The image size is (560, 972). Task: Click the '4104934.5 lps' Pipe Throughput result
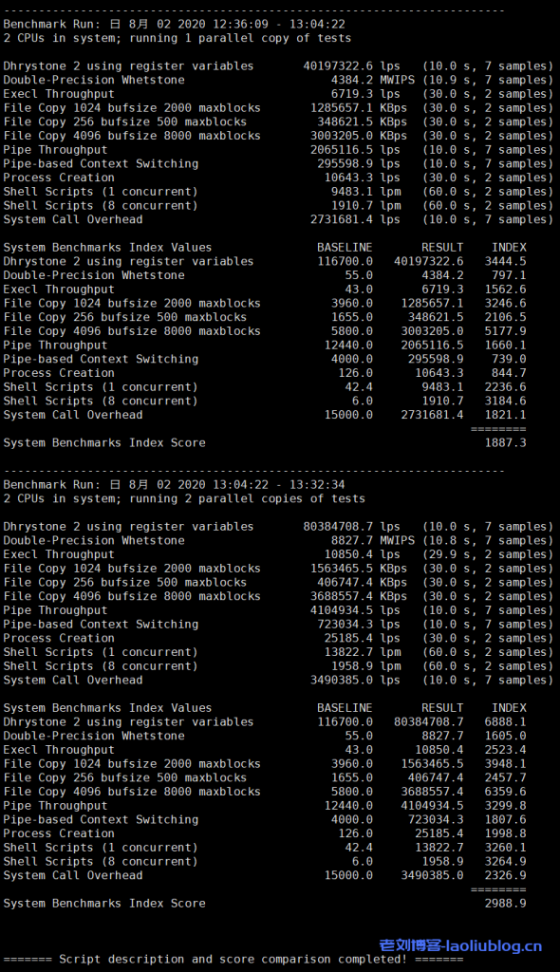pyautogui.click(x=355, y=610)
